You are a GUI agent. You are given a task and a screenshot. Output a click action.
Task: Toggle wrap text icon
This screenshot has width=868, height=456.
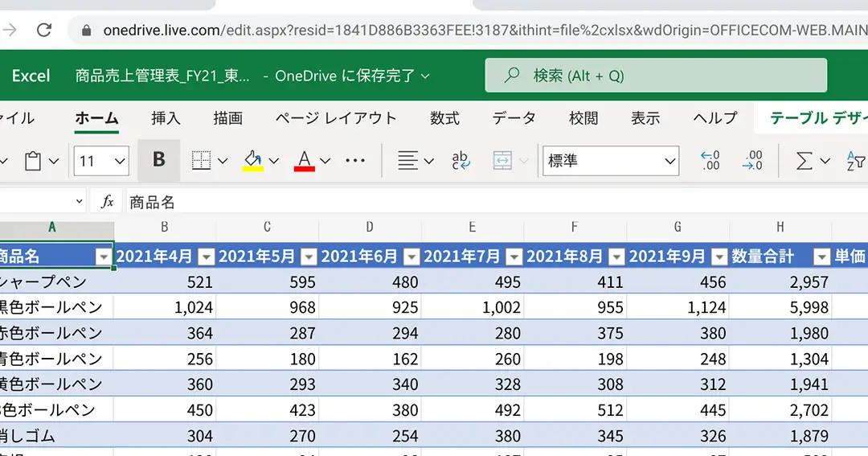(461, 161)
